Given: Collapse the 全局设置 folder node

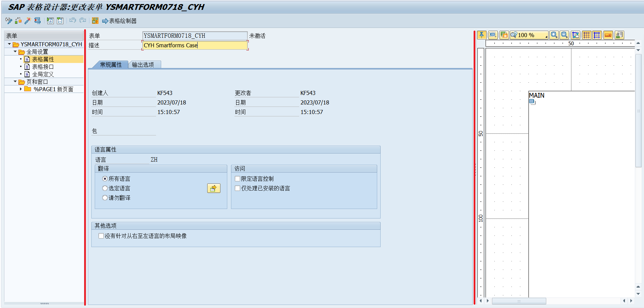Looking at the screenshot, I should coord(15,52).
